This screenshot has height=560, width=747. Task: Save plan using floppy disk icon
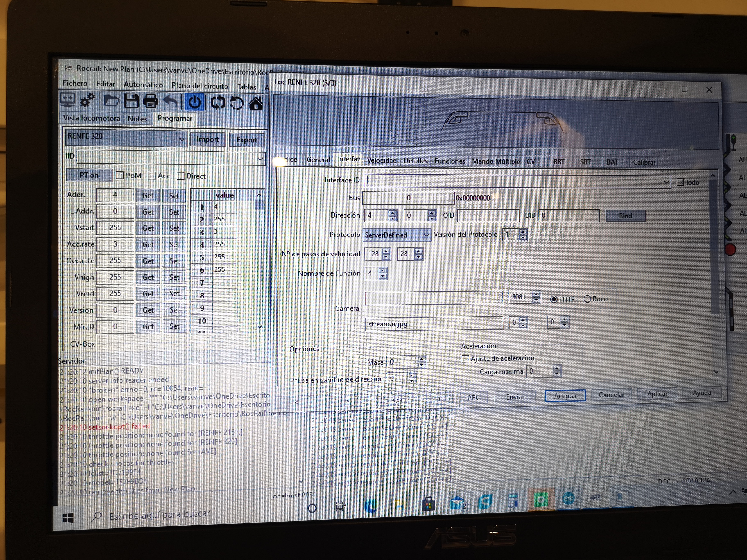[131, 101]
